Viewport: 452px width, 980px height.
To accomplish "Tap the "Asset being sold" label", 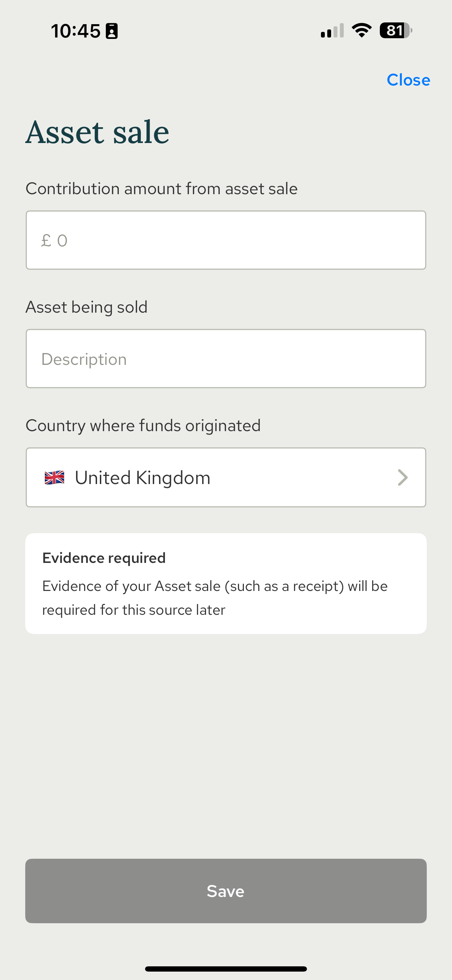I will [86, 307].
